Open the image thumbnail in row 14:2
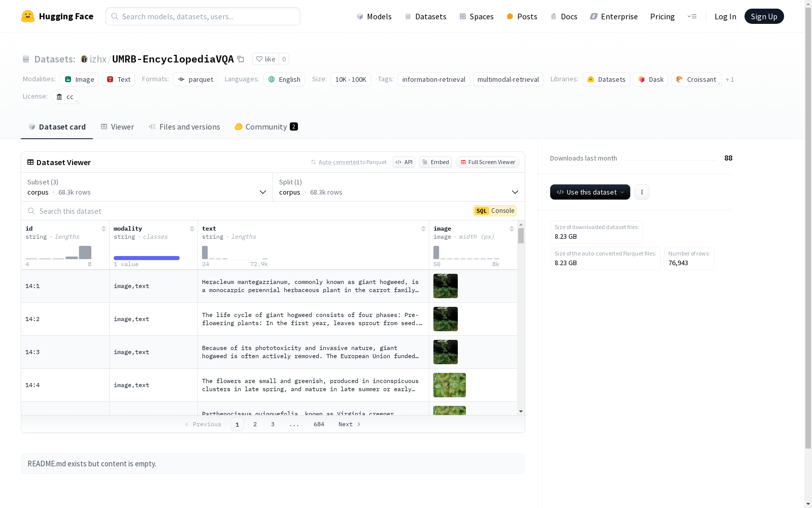Screen dimensions: 812x508 (446, 319)
